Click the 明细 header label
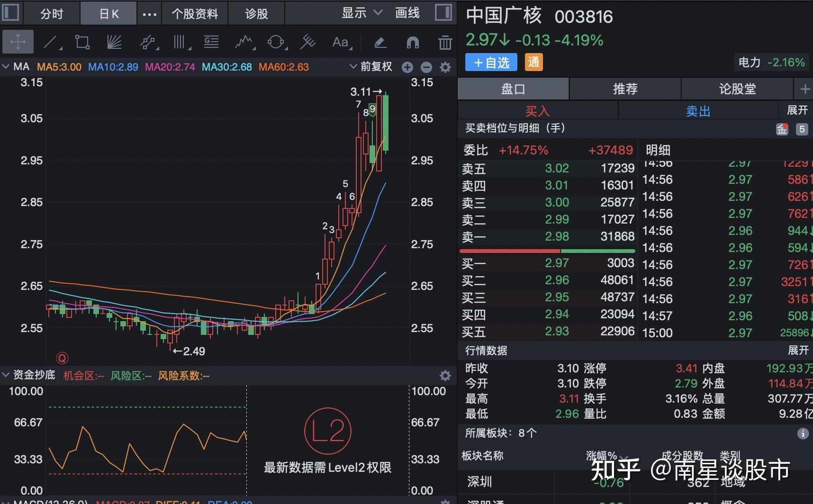The height and width of the screenshot is (504, 813). tap(658, 150)
